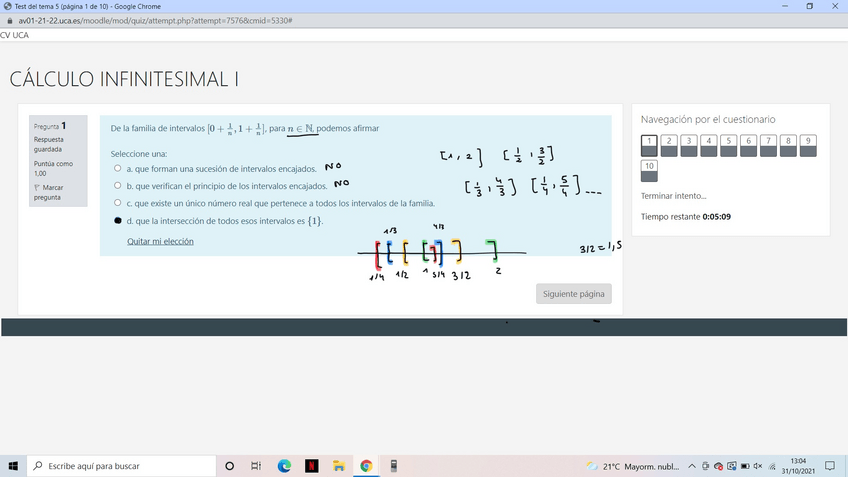
Task: Click the Cortana circle icon
Action: (229, 466)
